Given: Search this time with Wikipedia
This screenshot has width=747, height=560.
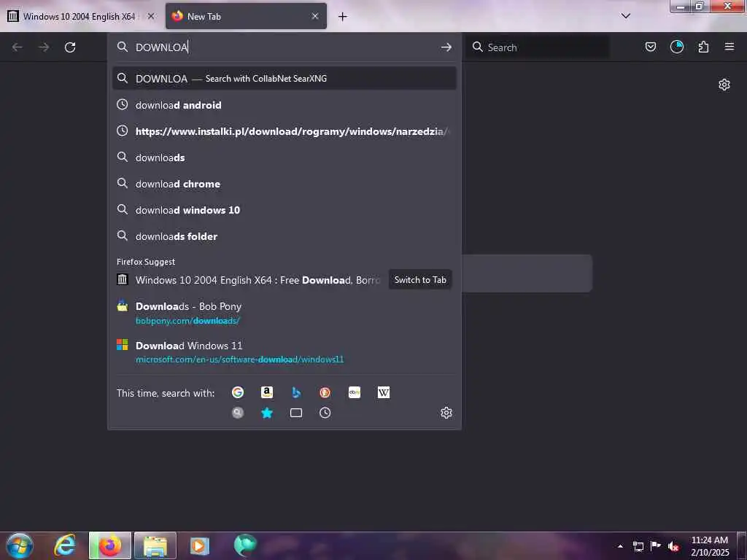Looking at the screenshot, I should pyautogui.click(x=384, y=392).
